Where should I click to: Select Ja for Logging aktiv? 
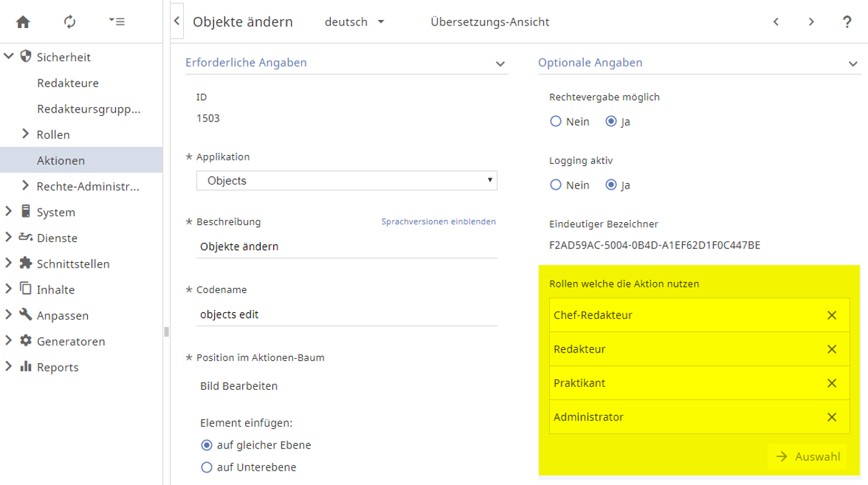coord(611,185)
